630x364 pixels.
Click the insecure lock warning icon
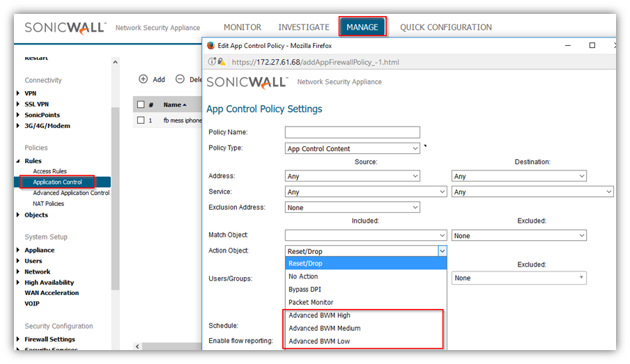coord(222,62)
